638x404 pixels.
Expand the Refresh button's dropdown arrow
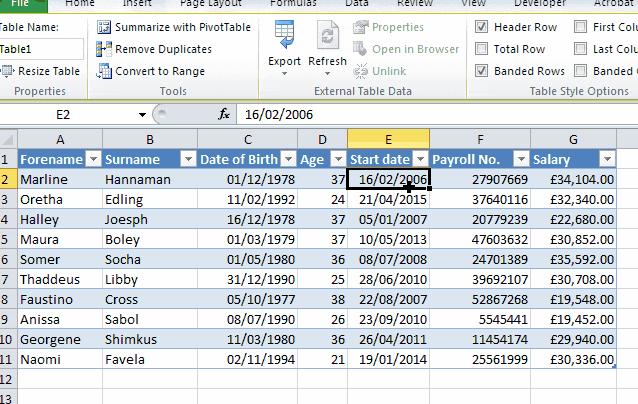pyautogui.click(x=328, y=74)
